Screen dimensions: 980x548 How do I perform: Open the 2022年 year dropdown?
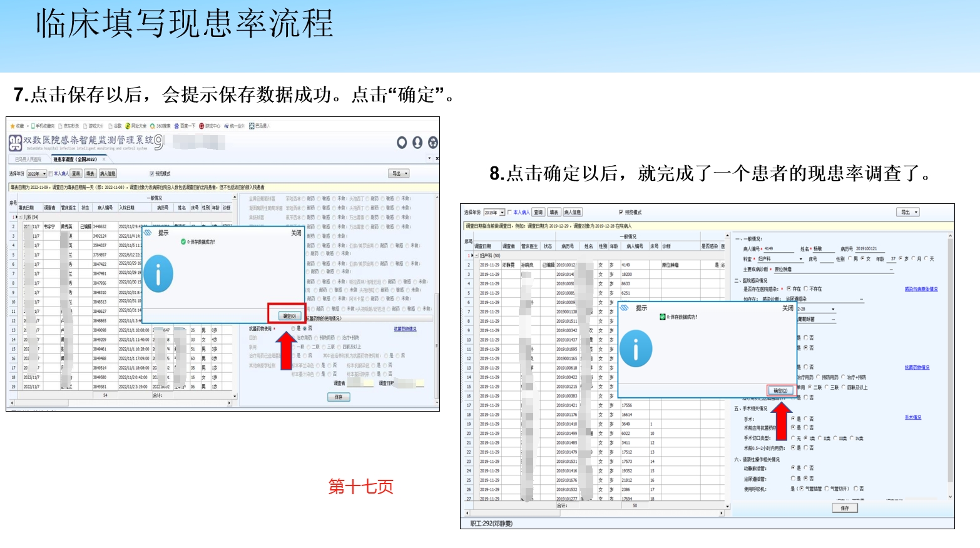tap(36, 174)
